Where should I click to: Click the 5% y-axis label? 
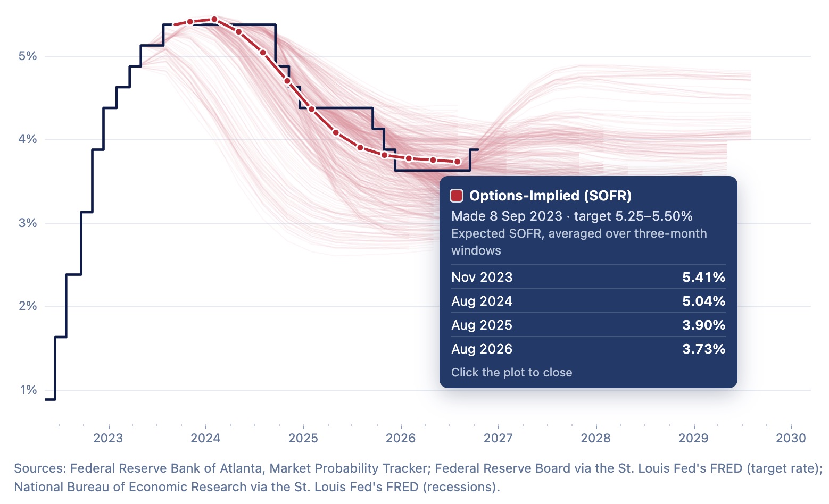pos(28,56)
